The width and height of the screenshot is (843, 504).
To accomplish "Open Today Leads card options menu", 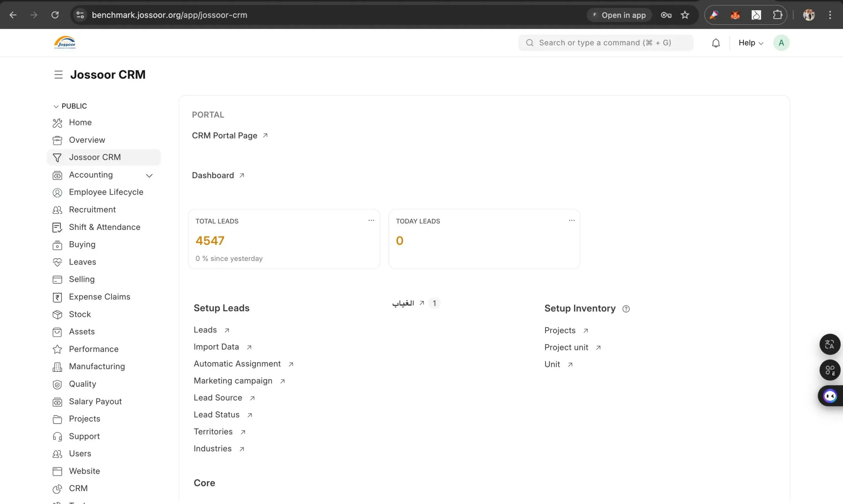I will click(571, 221).
